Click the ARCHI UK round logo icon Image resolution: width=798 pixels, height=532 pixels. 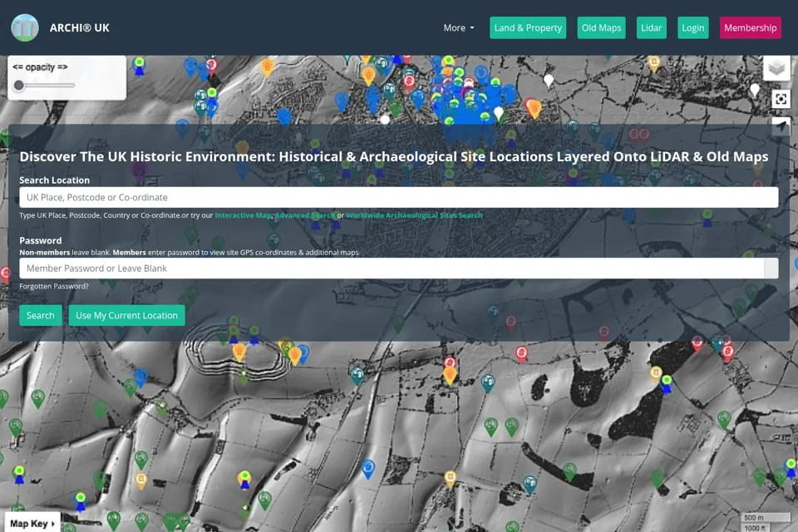coord(25,27)
